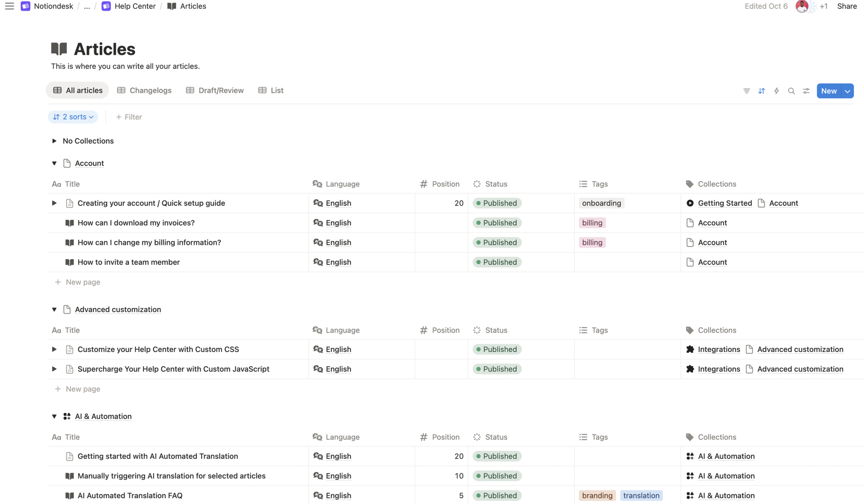Click the search magnifier icon
This screenshot has height=504, width=864.
(x=791, y=91)
